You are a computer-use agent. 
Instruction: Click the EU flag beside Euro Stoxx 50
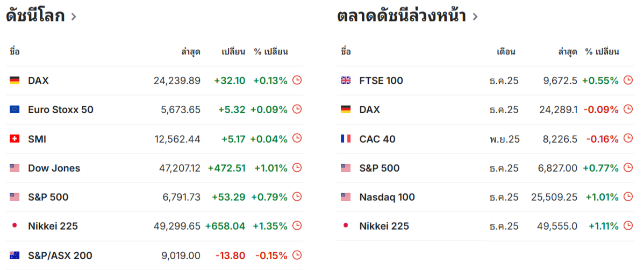click(x=15, y=110)
